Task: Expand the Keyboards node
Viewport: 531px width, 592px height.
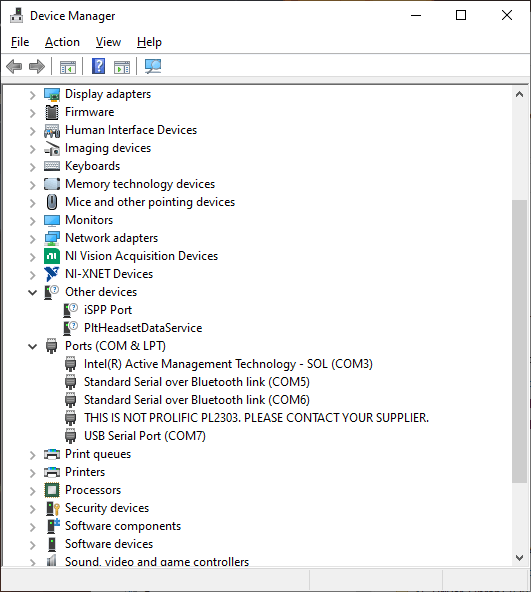Action: [33, 167]
